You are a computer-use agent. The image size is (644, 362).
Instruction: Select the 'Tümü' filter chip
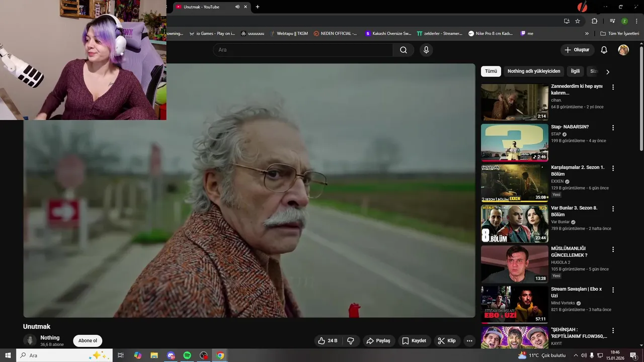pos(491,71)
